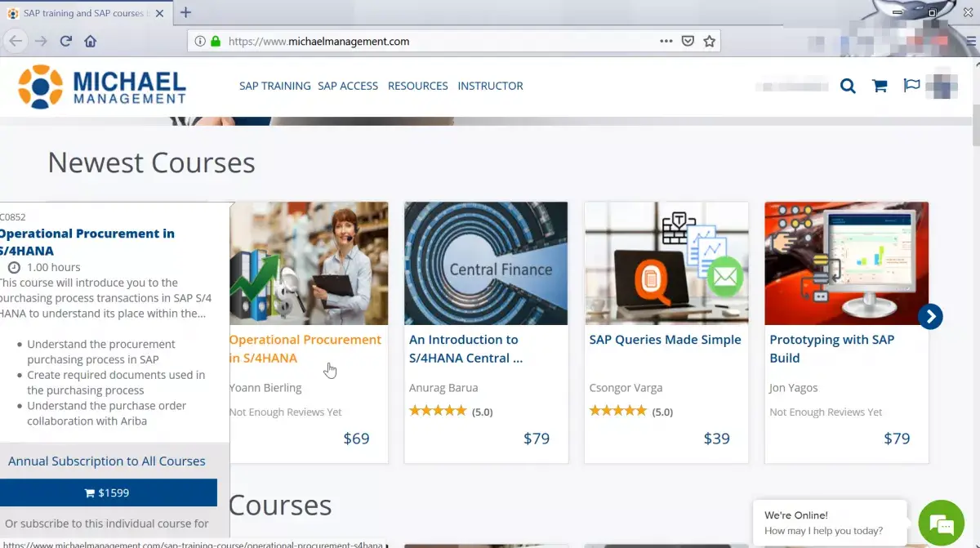Open SAP TRAINING menu
The image size is (980, 548).
(x=274, y=86)
